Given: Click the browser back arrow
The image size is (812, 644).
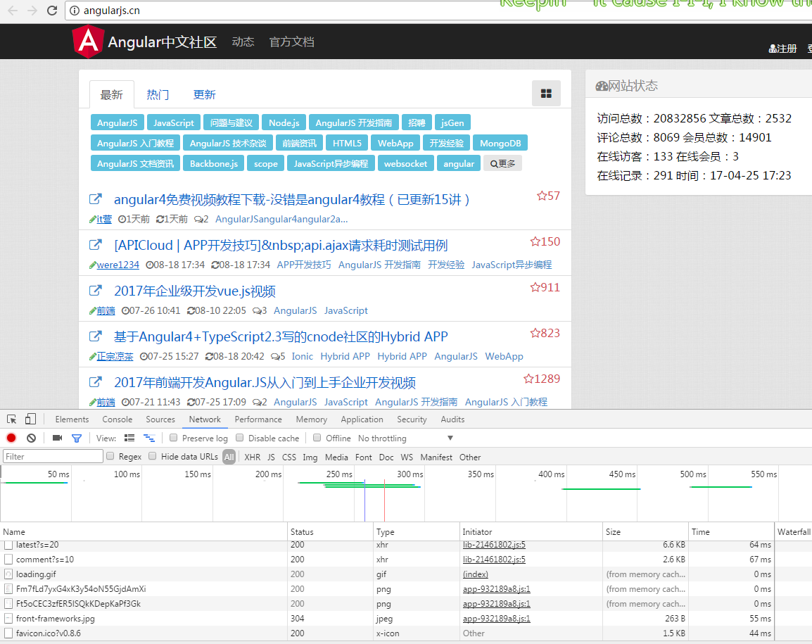Looking at the screenshot, I should [13, 11].
